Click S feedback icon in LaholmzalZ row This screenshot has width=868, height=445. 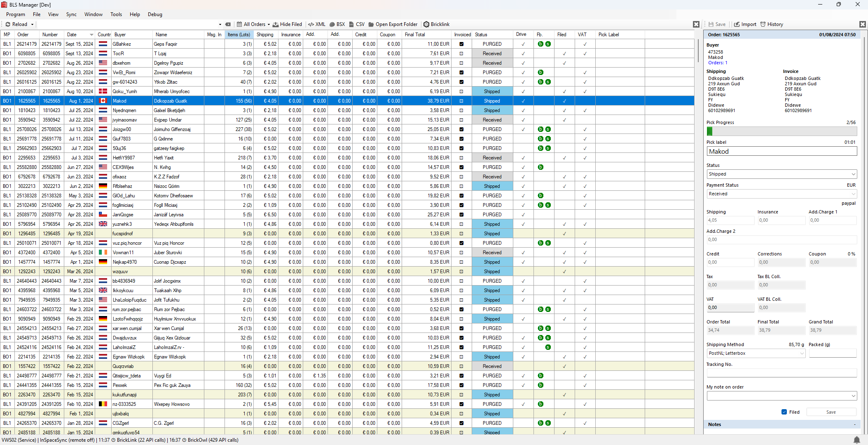[x=548, y=347]
